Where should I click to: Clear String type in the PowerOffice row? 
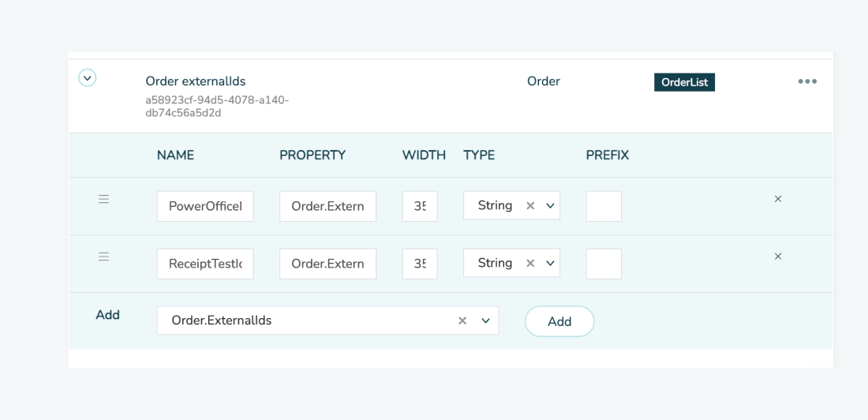pyautogui.click(x=530, y=205)
